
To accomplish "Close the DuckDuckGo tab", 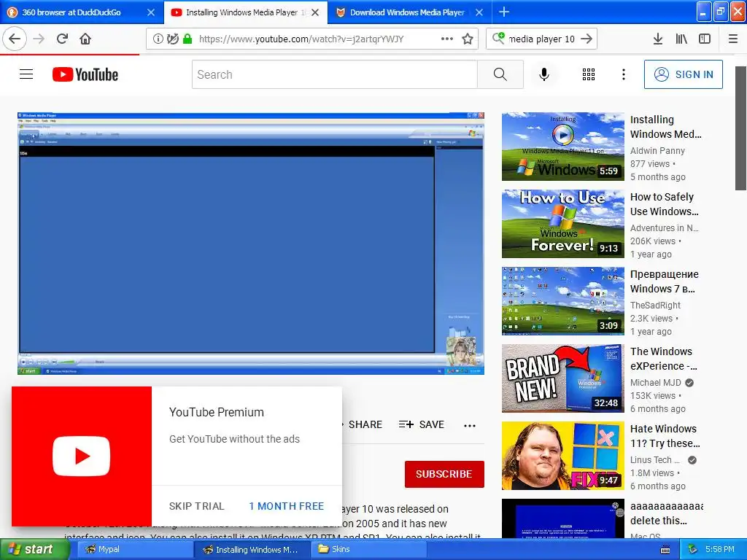I will click(x=151, y=12).
